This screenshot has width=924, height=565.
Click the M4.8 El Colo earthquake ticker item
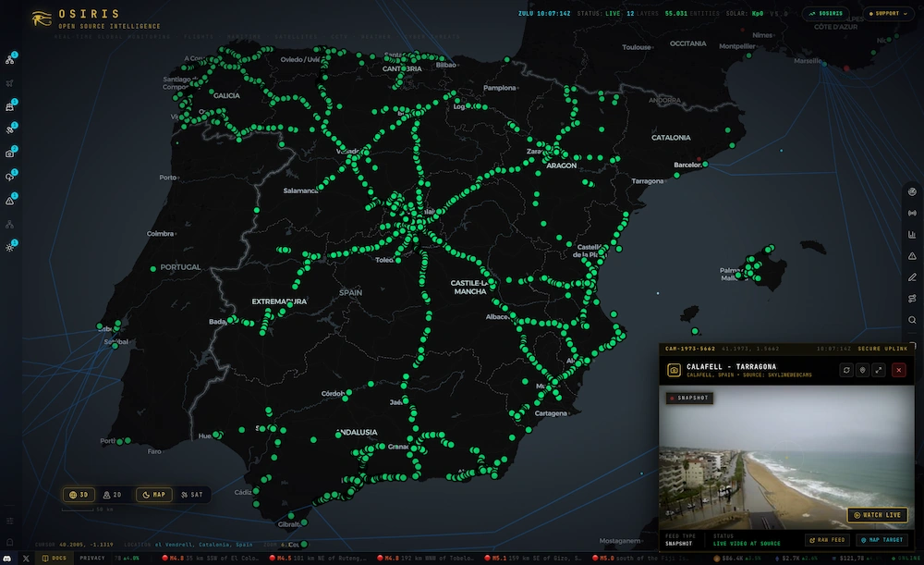coord(211,558)
